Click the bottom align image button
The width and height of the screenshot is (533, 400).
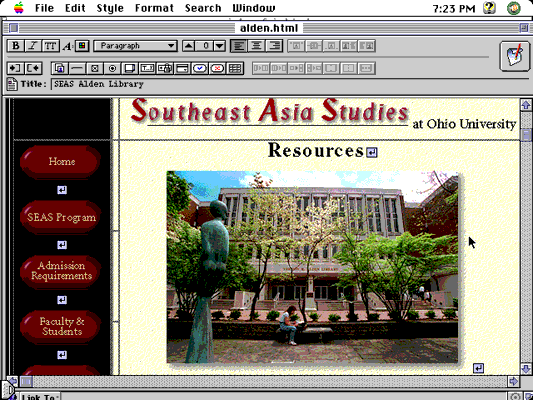click(331, 46)
